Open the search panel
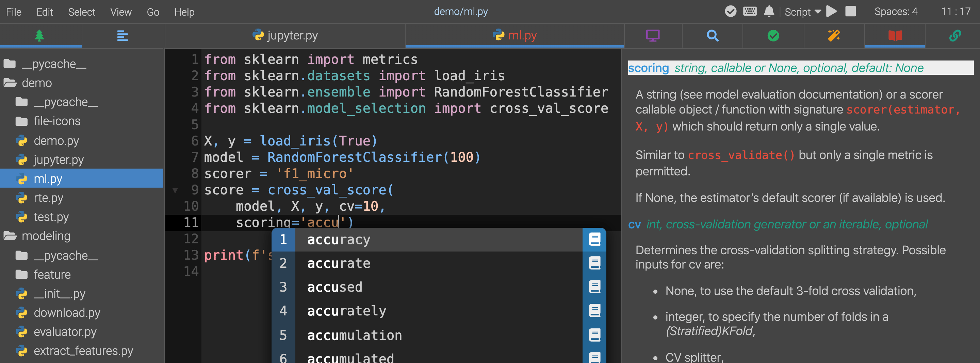The height and width of the screenshot is (363, 980). (713, 35)
